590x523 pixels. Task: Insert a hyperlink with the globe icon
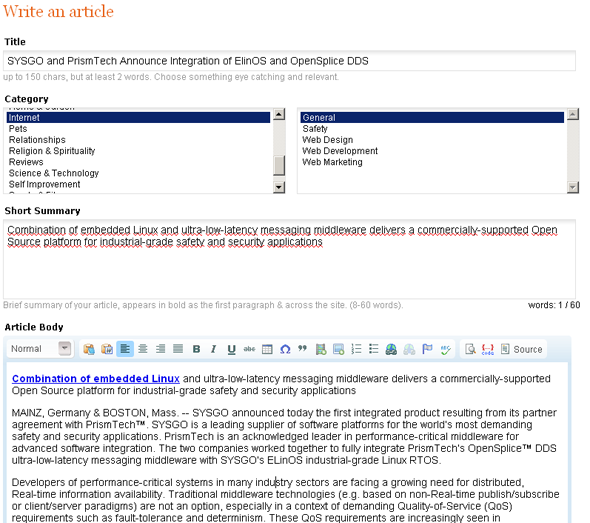tap(391, 349)
